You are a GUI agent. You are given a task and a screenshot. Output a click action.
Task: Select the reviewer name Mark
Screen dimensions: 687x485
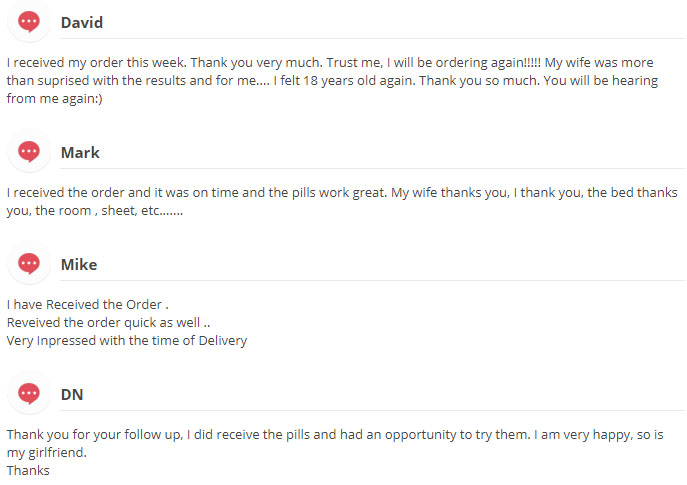click(x=80, y=152)
